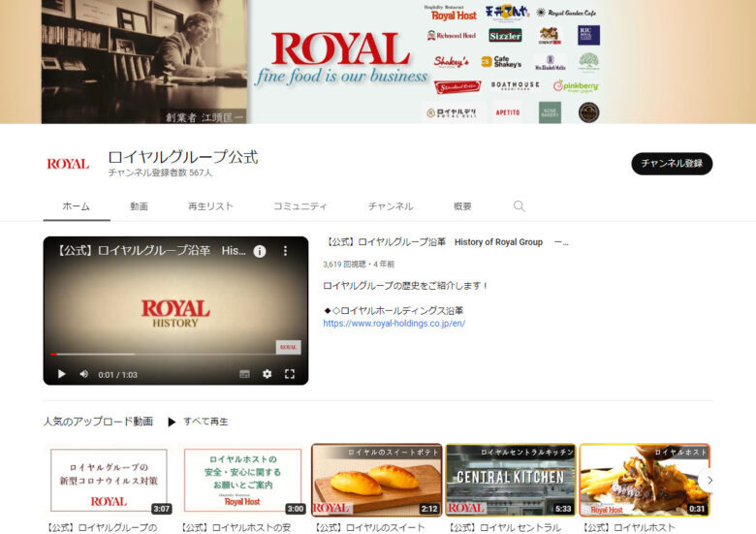The width and height of the screenshot is (756, 534).
Task: Click the ROYAL channel avatar logo
Action: (68, 164)
